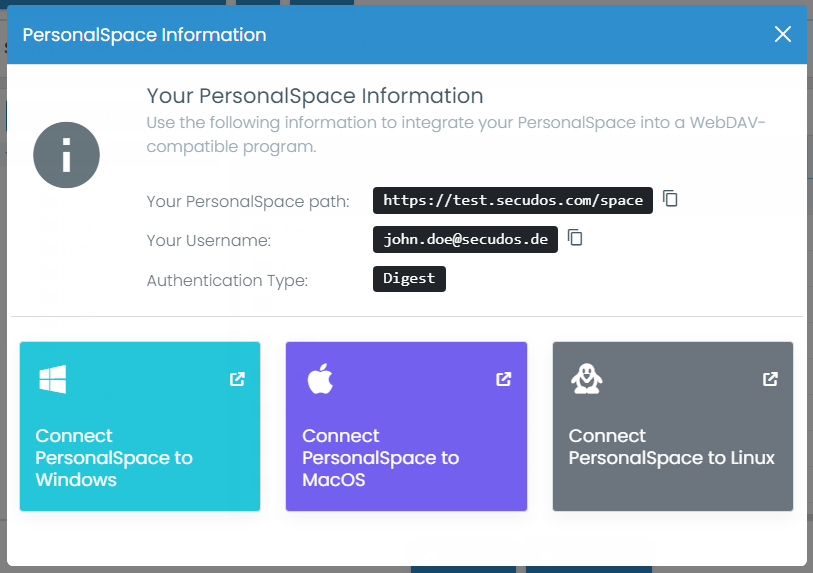Image resolution: width=813 pixels, height=573 pixels.
Task: Click the 'PersonalSpace Information' dialog title
Action: pyautogui.click(x=144, y=35)
